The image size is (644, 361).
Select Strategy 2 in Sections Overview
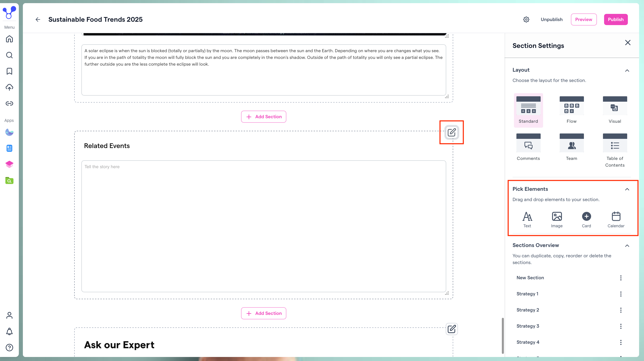pos(528,310)
